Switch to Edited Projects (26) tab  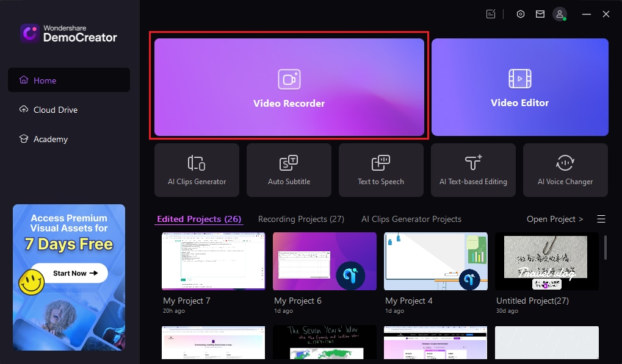click(199, 219)
